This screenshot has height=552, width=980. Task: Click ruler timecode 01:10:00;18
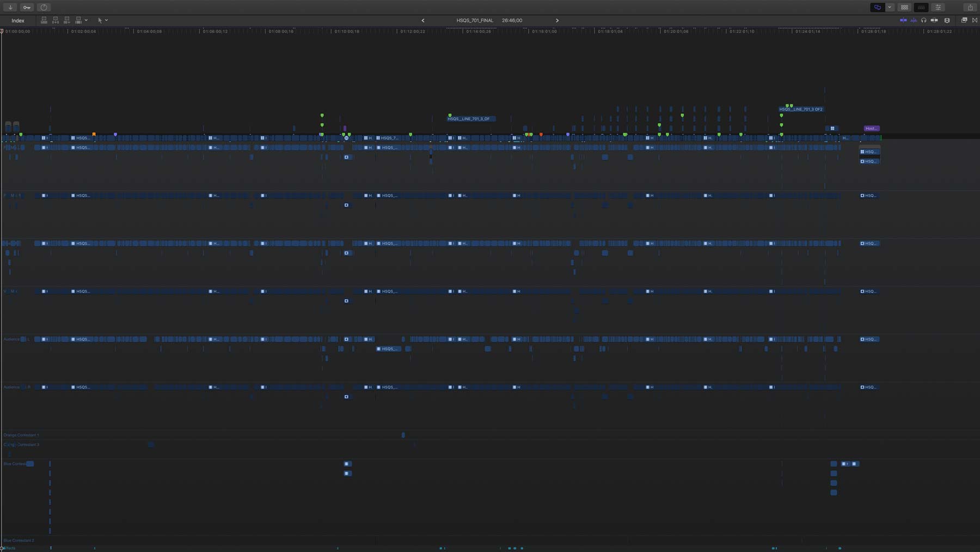pyautogui.click(x=347, y=32)
